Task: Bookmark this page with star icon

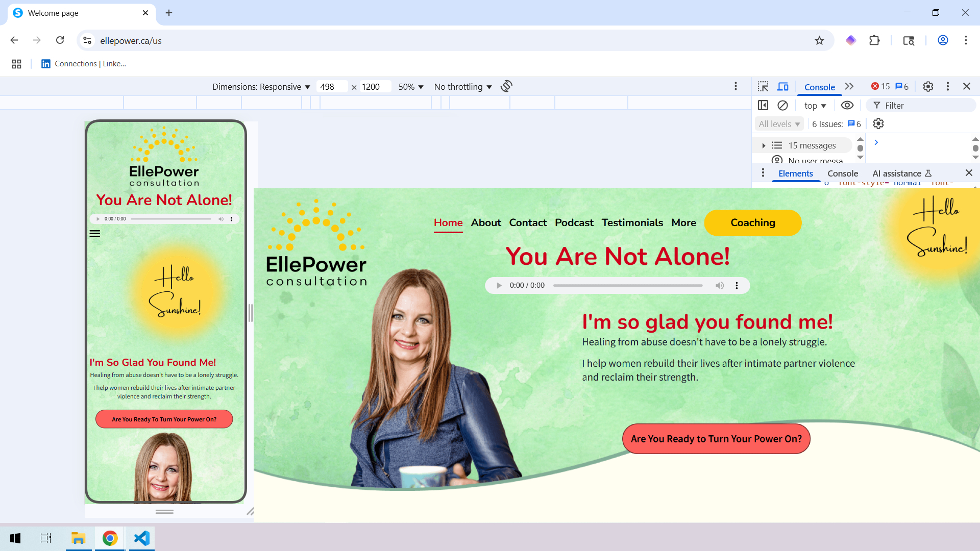Action: point(819,41)
